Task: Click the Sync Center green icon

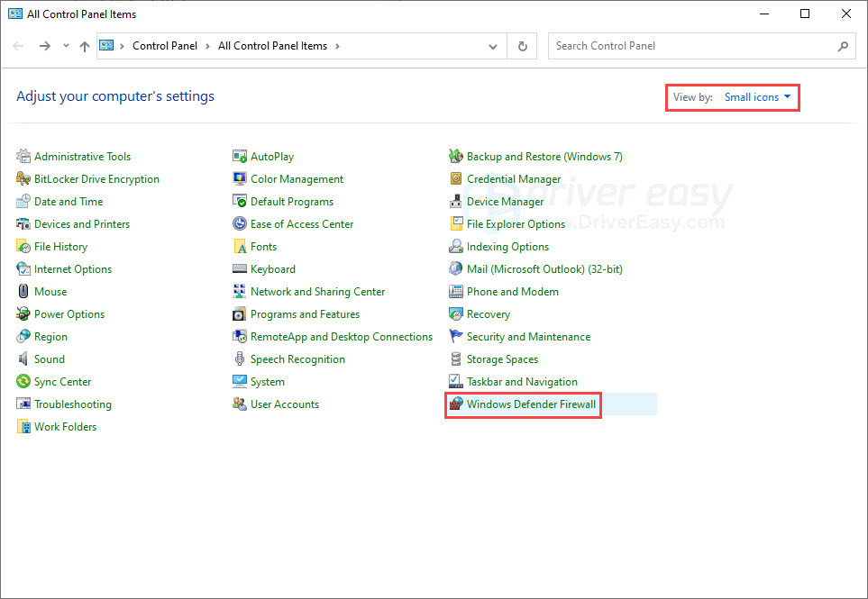Action: (x=23, y=381)
